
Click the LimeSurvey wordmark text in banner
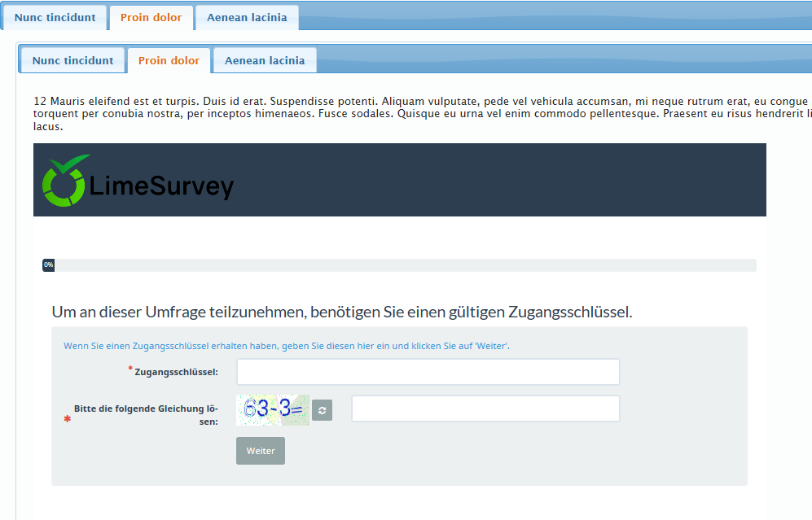[x=162, y=186]
